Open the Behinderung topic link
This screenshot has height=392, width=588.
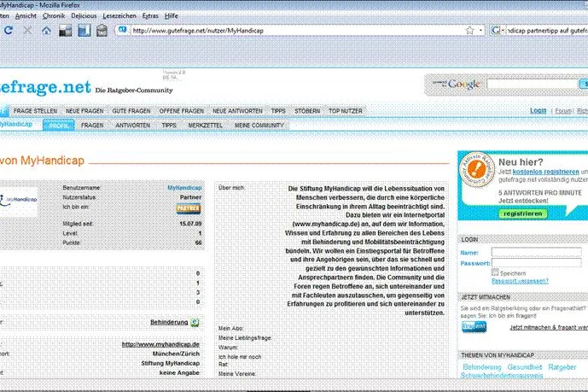169,322
